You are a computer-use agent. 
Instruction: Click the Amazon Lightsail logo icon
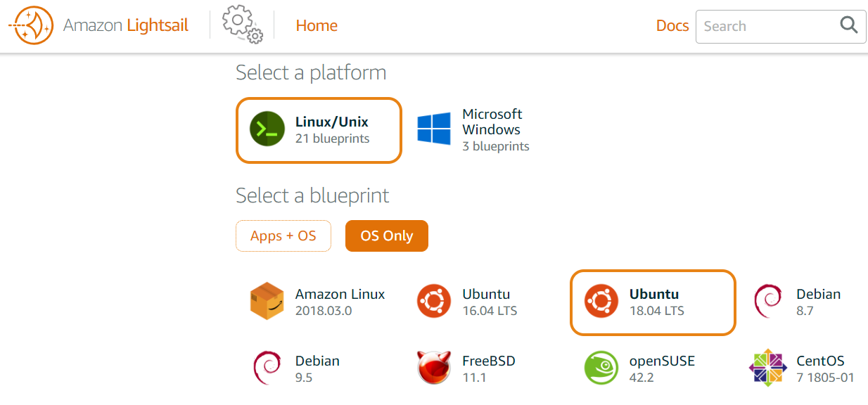click(31, 25)
